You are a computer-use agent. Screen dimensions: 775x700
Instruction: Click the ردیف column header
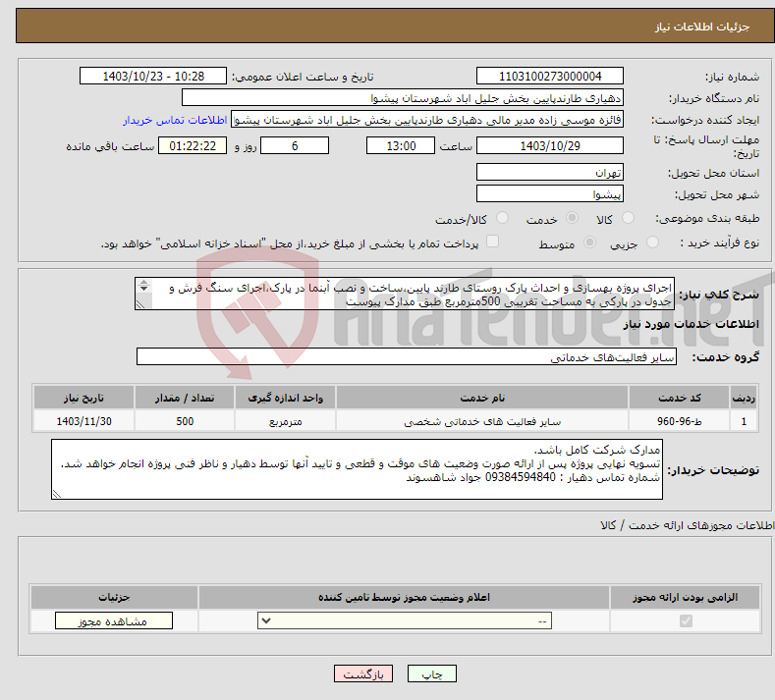tap(744, 398)
